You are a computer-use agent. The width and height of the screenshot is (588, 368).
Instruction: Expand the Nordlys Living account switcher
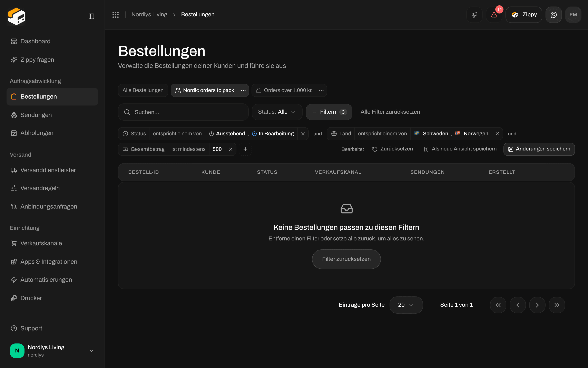[52, 351]
